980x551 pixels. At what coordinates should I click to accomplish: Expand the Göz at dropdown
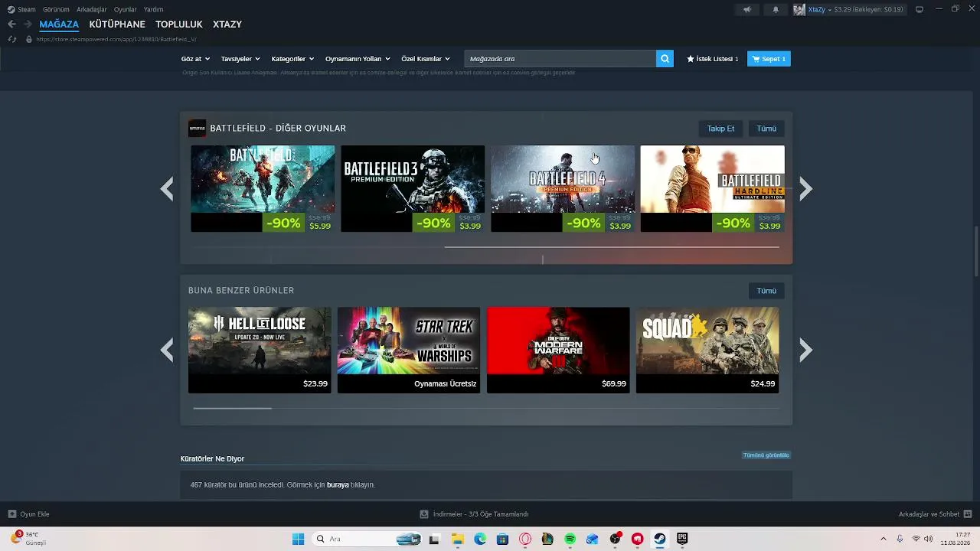point(195,59)
